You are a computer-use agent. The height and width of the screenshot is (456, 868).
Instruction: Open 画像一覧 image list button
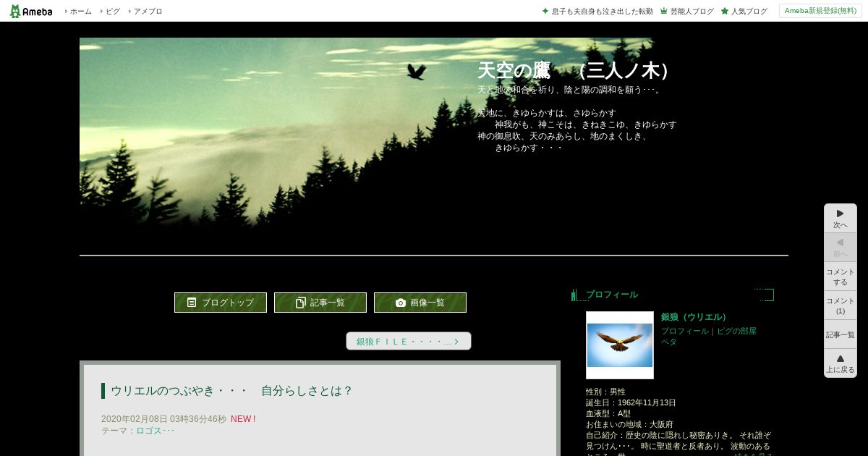[420, 303]
